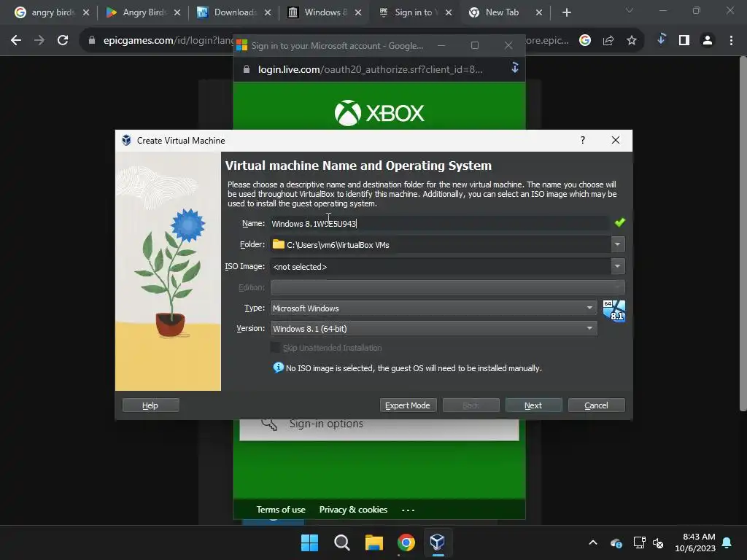The image size is (747, 560).
Task: Click the green checkmark valid-name icon
Action: coord(619,222)
